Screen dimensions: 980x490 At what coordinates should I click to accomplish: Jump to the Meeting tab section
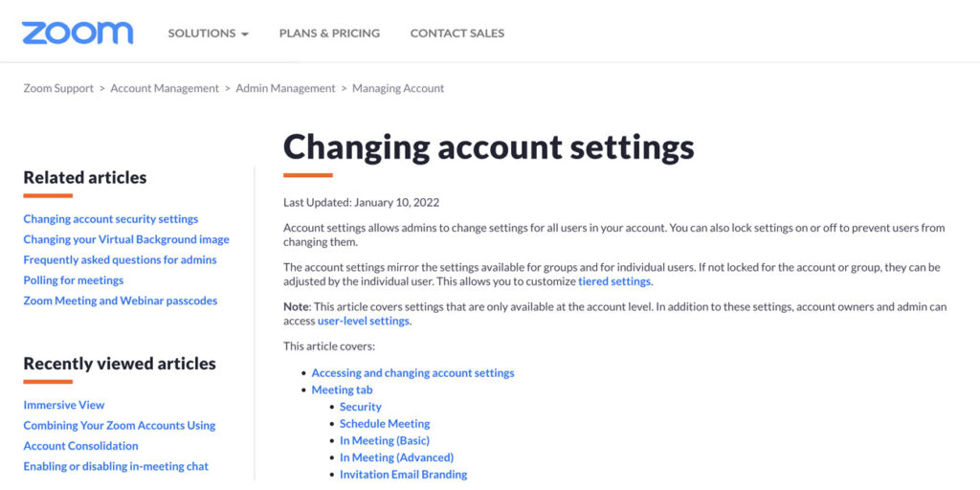point(342,390)
